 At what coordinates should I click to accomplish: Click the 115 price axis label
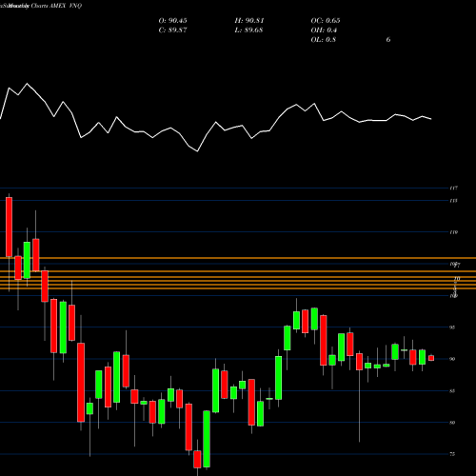click(453, 201)
